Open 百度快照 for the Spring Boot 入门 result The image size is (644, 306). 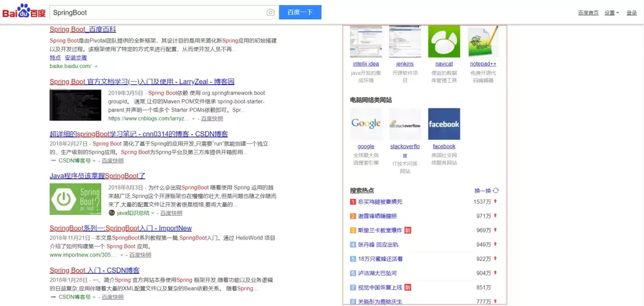click(x=113, y=297)
